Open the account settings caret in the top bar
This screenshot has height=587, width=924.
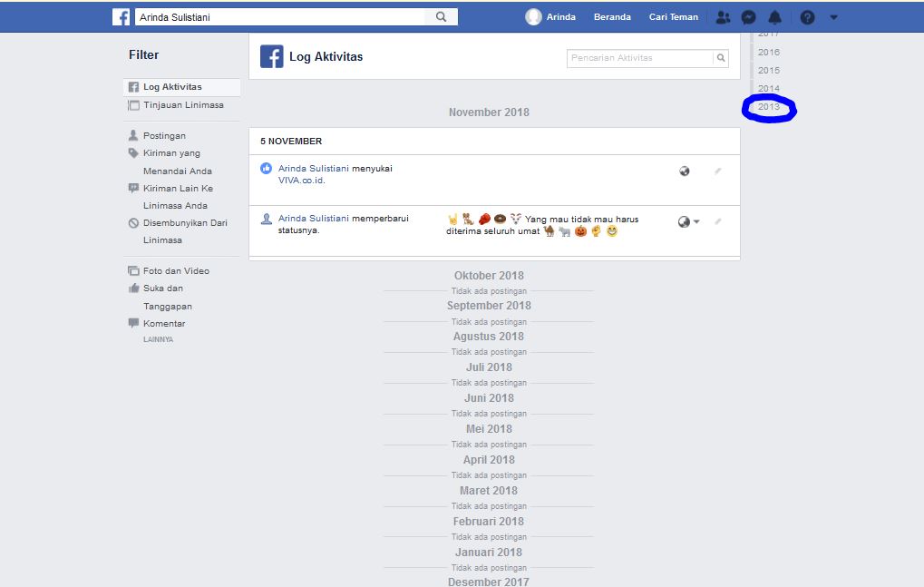click(x=832, y=16)
